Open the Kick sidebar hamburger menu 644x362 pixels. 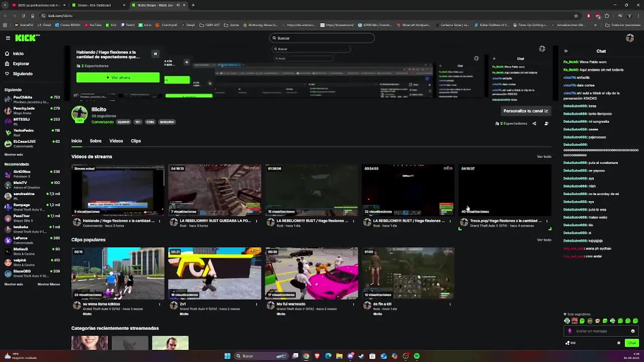8,38
